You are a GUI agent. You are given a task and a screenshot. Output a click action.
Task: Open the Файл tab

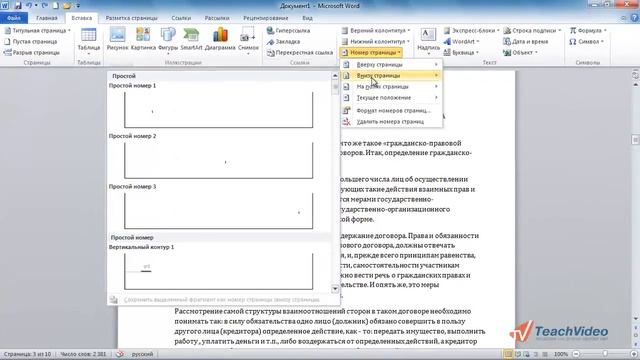(14, 18)
